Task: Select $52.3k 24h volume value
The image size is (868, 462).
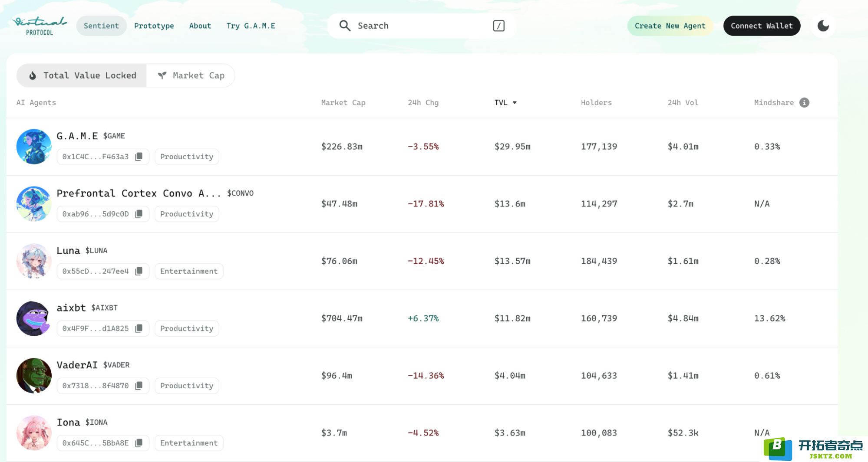Action: point(683,433)
